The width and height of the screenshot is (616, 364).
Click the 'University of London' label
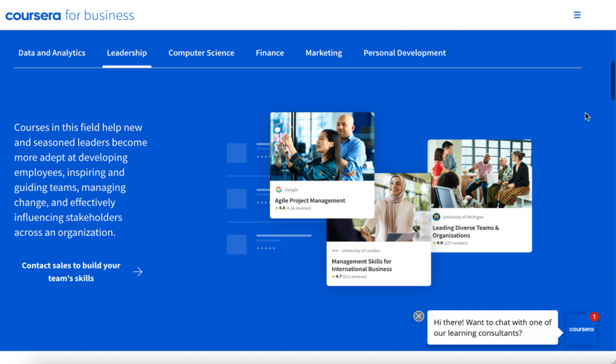[x=361, y=250]
